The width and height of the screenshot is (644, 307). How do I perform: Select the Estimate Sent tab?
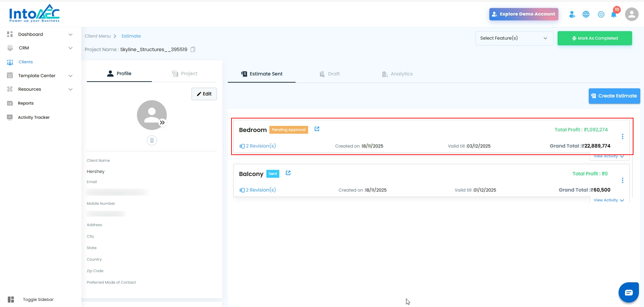tap(262, 74)
